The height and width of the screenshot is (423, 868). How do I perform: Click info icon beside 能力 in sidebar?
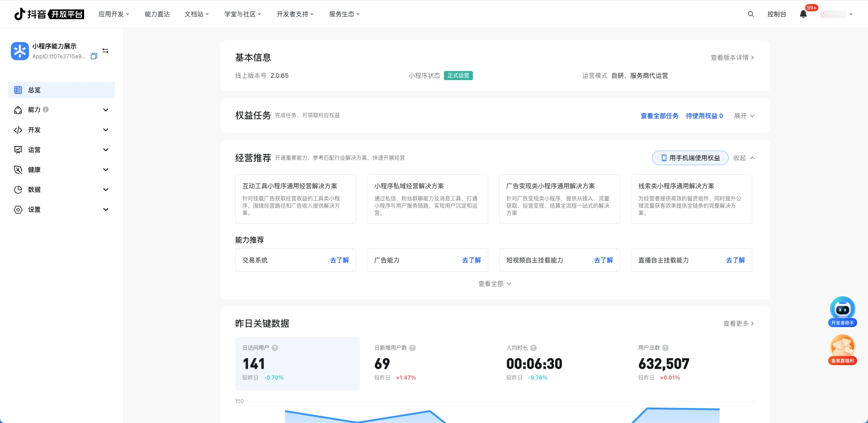pyautogui.click(x=46, y=109)
